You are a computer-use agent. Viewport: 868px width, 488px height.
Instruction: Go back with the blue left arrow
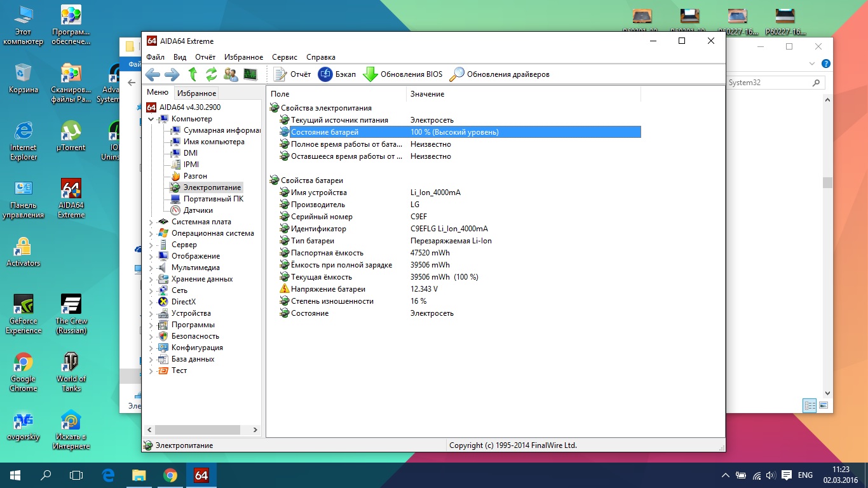tap(153, 74)
